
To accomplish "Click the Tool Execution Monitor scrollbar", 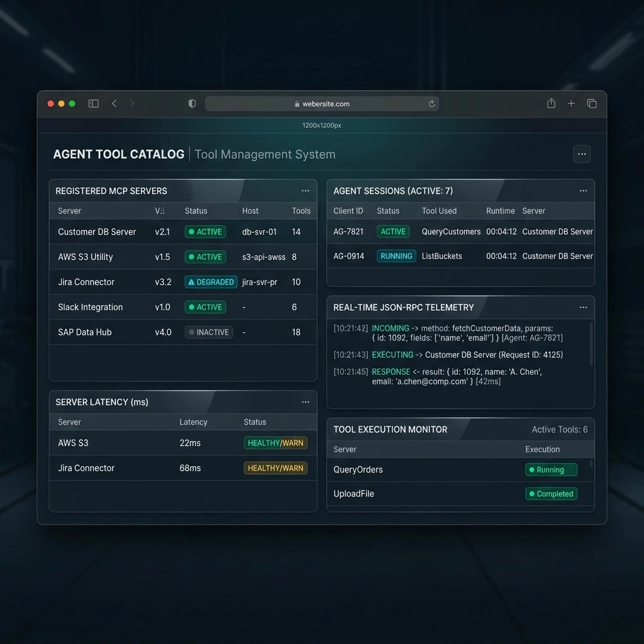I will coord(591,464).
